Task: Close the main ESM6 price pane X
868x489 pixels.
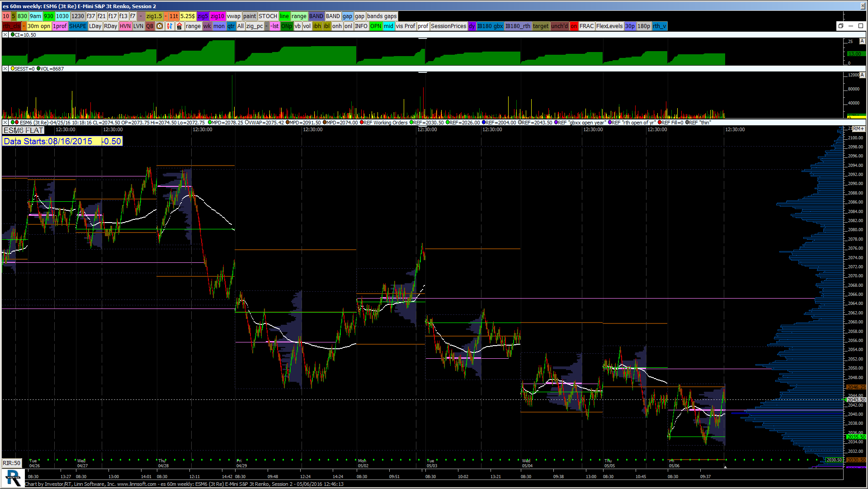Action: [x=5, y=123]
